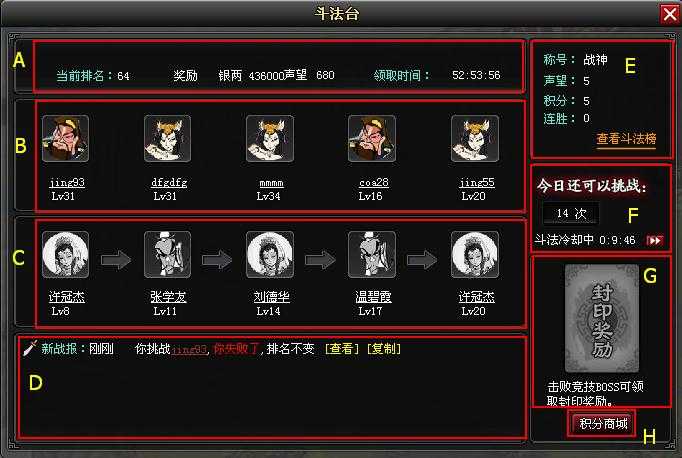
Task: Open the 查看斗法榜 ranking link
Action: 626,139
